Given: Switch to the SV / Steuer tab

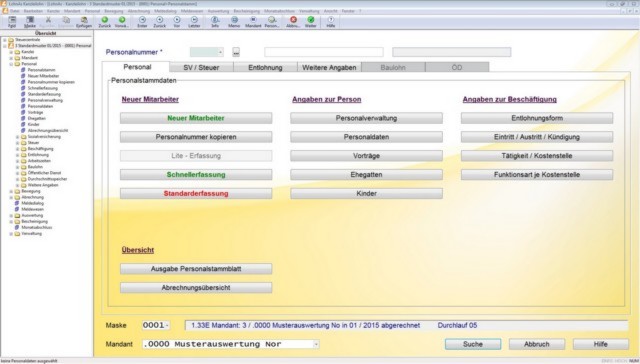Looking at the screenshot, I should point(201,67).
